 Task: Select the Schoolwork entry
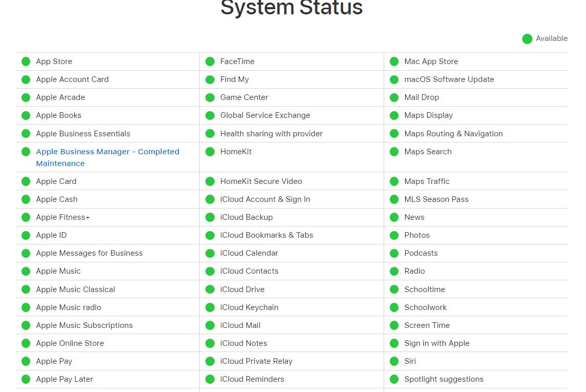click(x=425, y=307)
